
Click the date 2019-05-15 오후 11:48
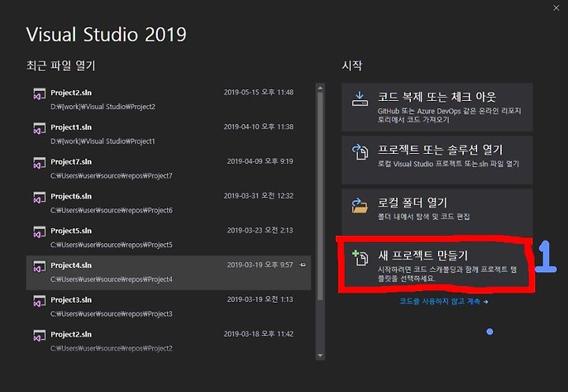click(259, 92)
